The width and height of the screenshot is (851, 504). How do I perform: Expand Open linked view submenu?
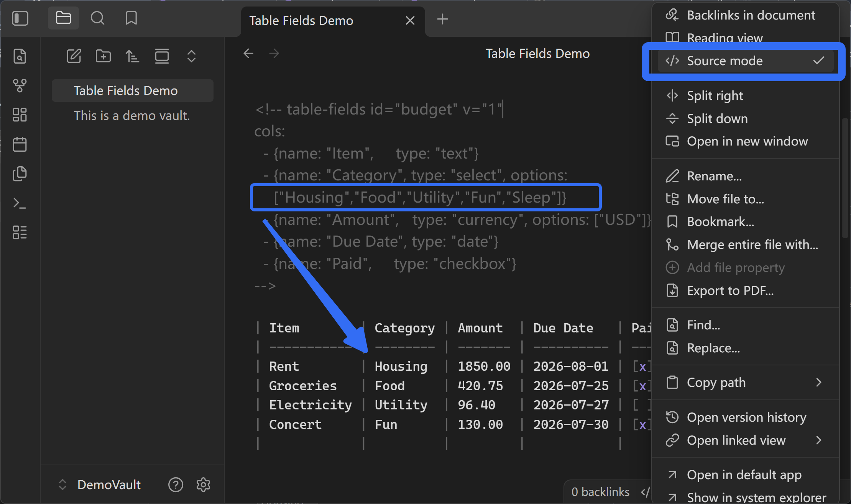point(745,440)
